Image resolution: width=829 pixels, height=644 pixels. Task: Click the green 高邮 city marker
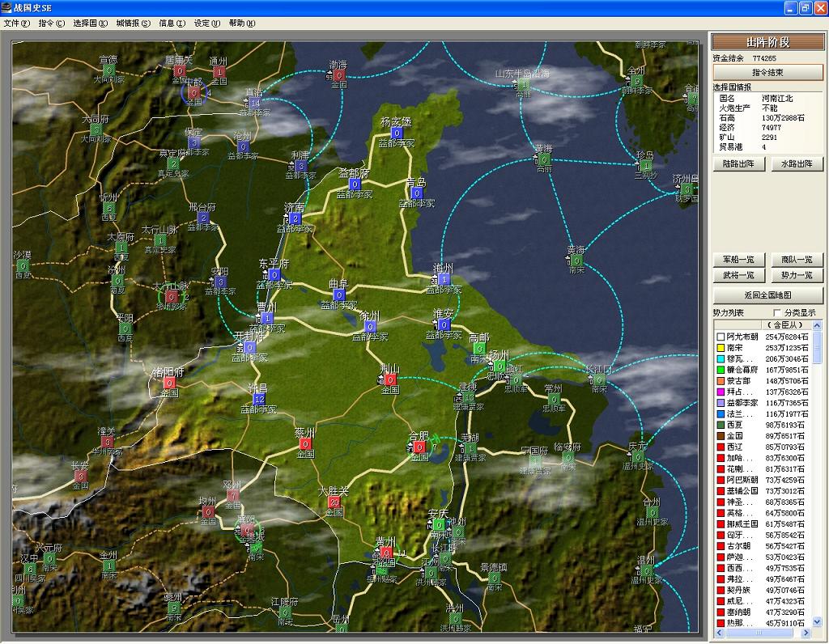coord(479,349)
